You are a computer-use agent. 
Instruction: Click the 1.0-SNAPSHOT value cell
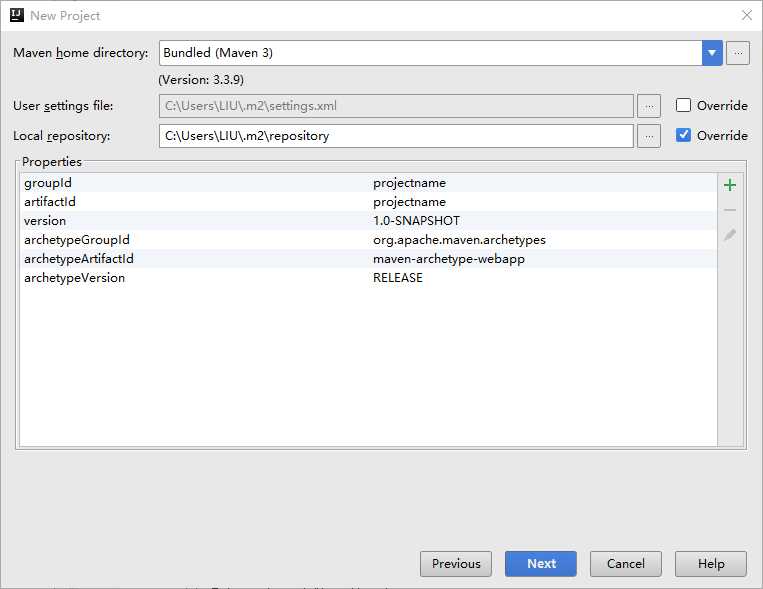[417, 221]
